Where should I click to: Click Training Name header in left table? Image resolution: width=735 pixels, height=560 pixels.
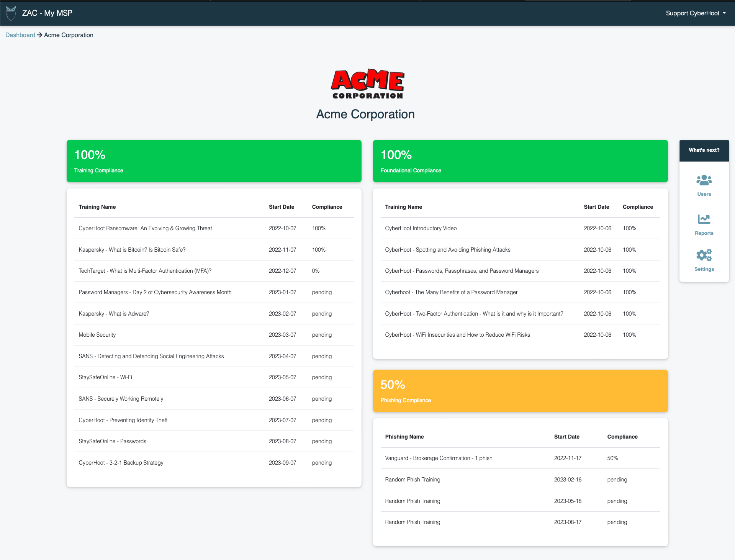pos(97,207)
